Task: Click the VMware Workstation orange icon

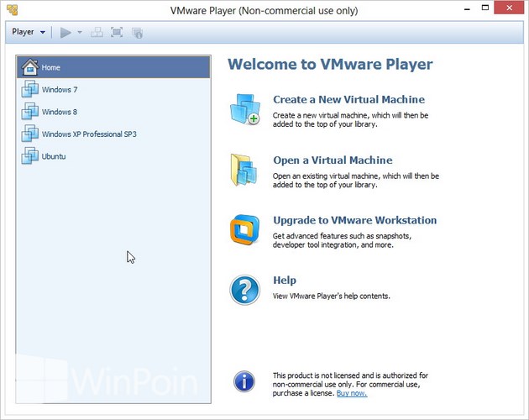Action: point(245,229)
